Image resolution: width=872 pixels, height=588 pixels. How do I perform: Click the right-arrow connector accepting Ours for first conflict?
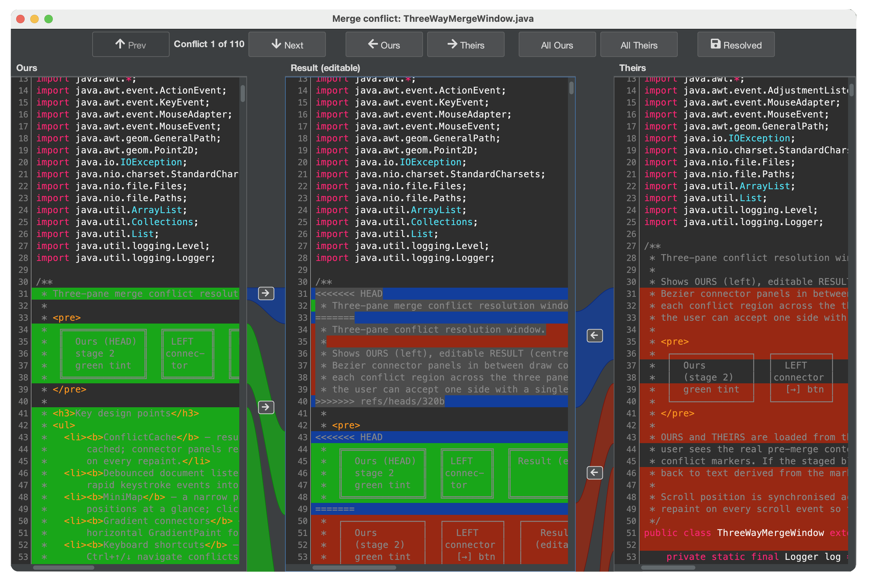pyautogui.click(x=266, y=294)
